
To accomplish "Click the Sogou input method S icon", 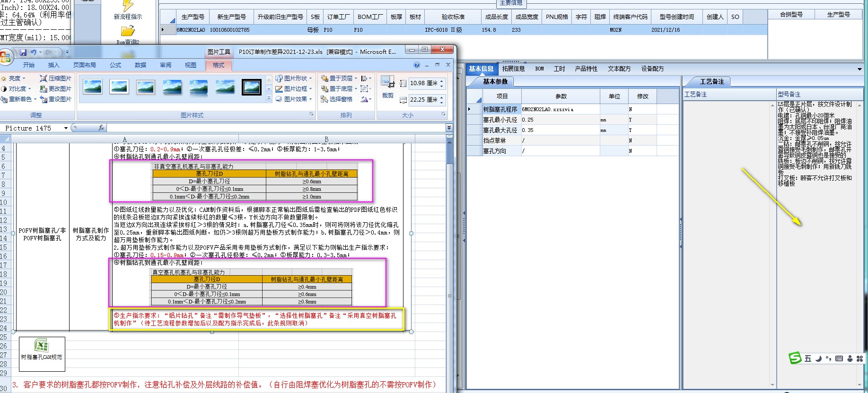I will (795, 358).
